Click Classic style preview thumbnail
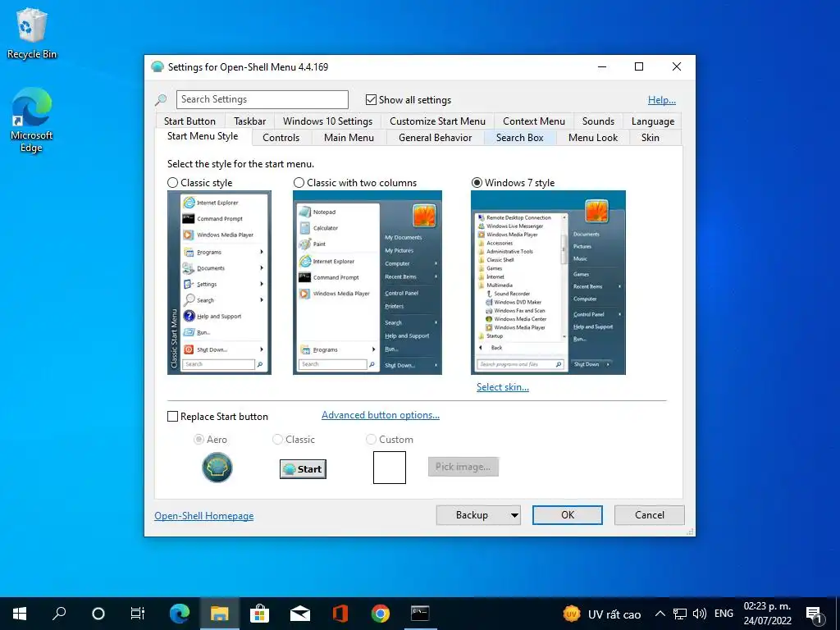The image size is (840, 630). 219,282
